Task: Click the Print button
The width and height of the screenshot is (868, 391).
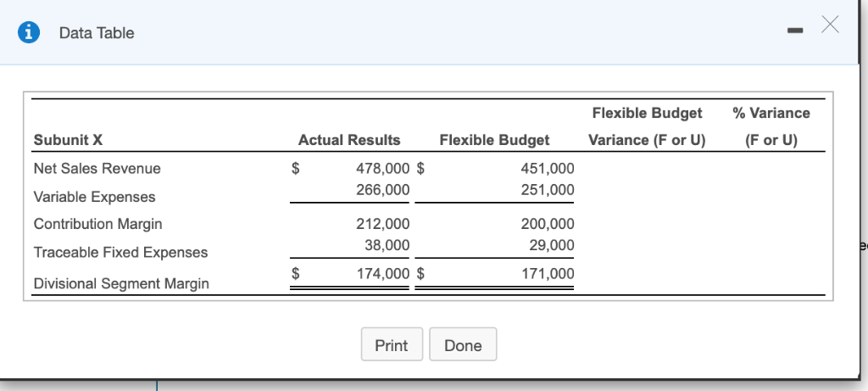Action: (x=392, y=344)
